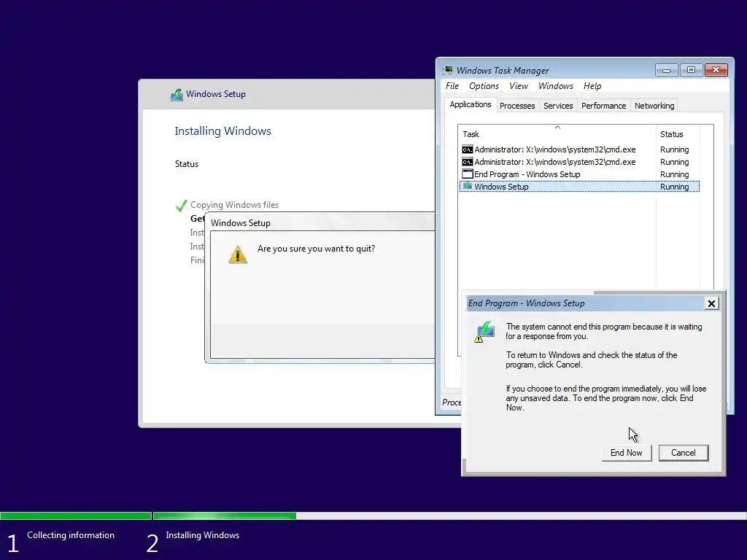Switch to the Performance tab
747x560 pixels.
pyautogui.click(x=603, y=106)
